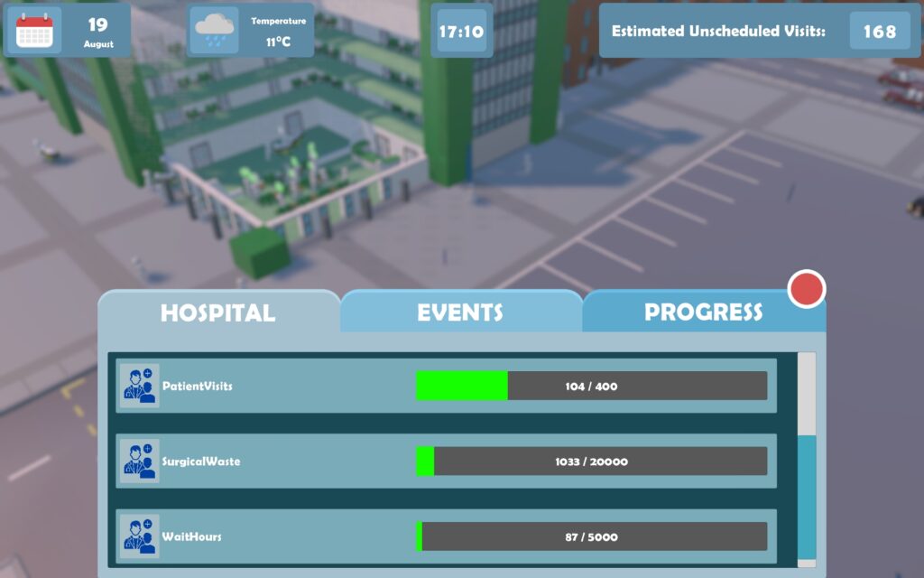This screenshot has height=578, width=924.
Task: Click the 19 August date label
Action: tap(98, 31)
